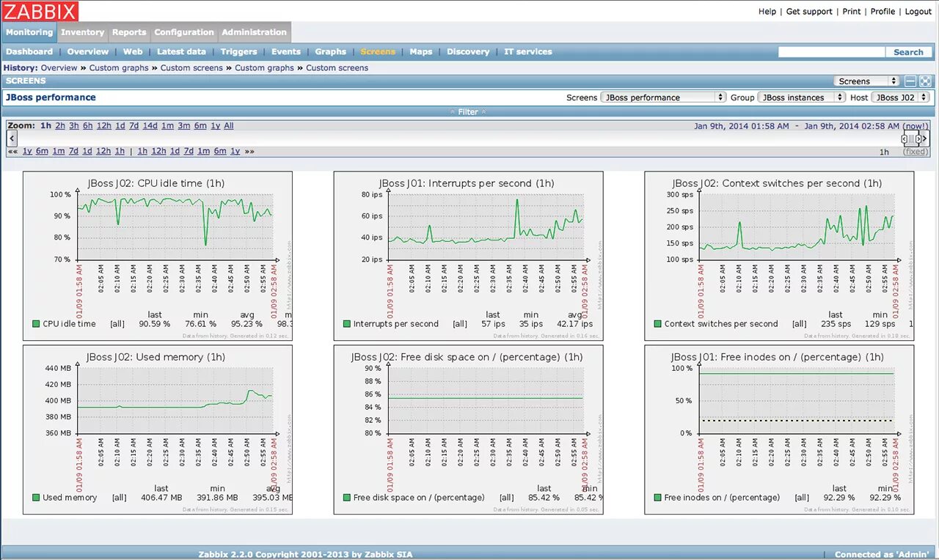Switch to the Reports tab
939x560 pixels.
[129, 32]
